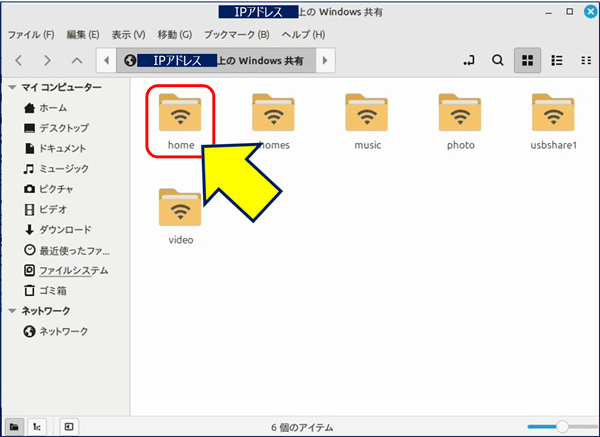Hide the sidebar with status bar button
This screenshot has width=600, height=437.
[x=69, y=427]
